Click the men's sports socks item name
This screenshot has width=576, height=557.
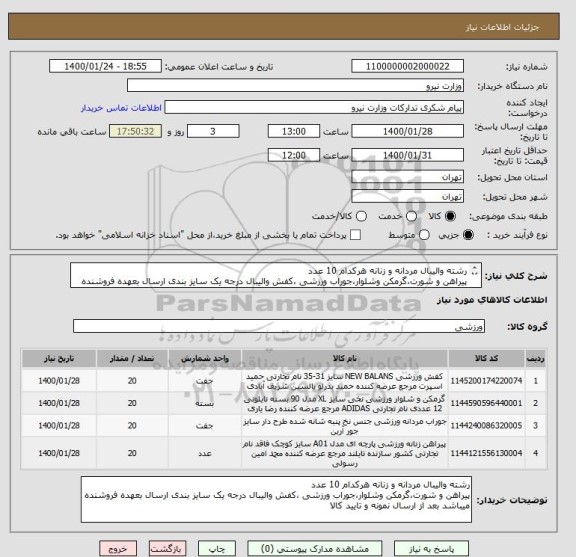(345, 425)
